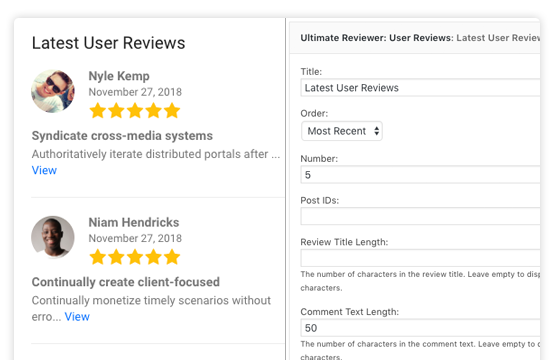Open the Syndicate cross-media systems review title
The height and width of the screenshot is (360, 555).
122,136
